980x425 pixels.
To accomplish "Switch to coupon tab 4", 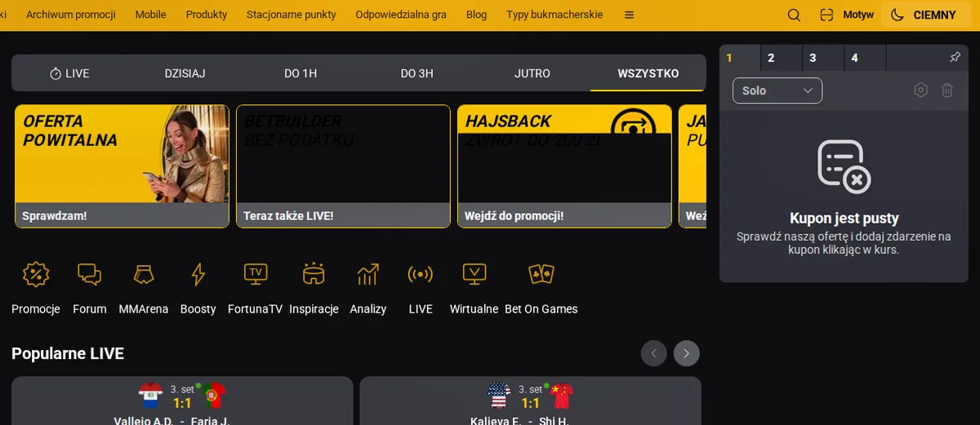I will (865, 58).
